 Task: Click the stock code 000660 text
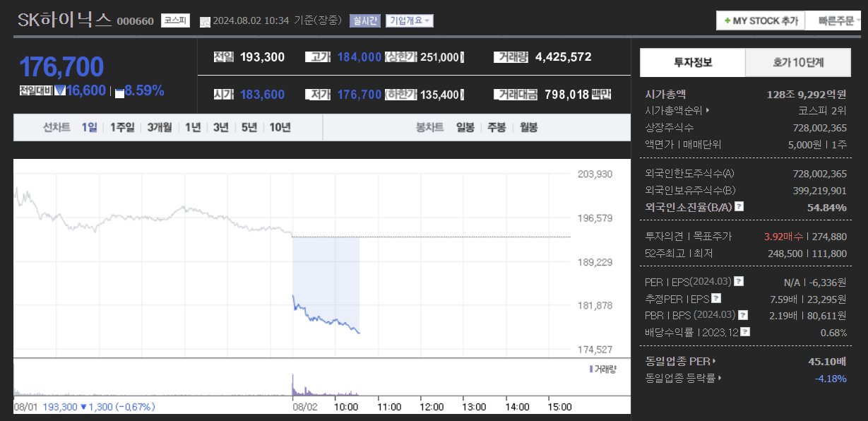(x=135, y=20)
